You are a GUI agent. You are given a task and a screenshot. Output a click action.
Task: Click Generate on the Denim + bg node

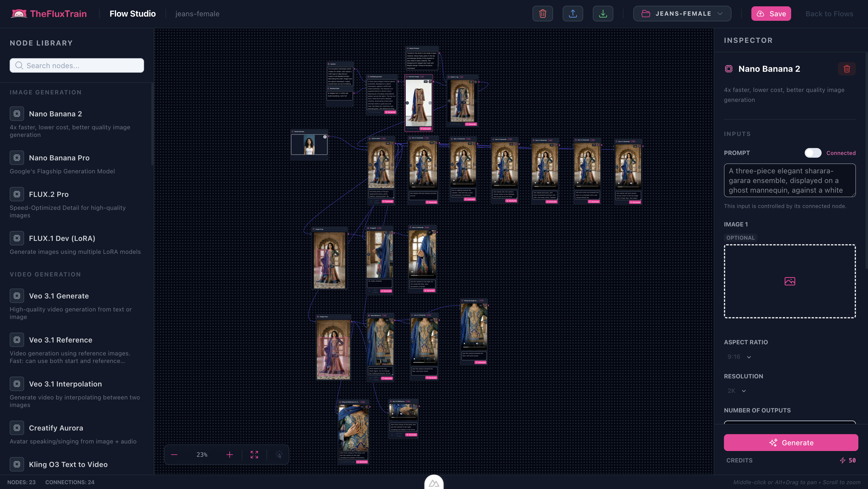(471, 124)
